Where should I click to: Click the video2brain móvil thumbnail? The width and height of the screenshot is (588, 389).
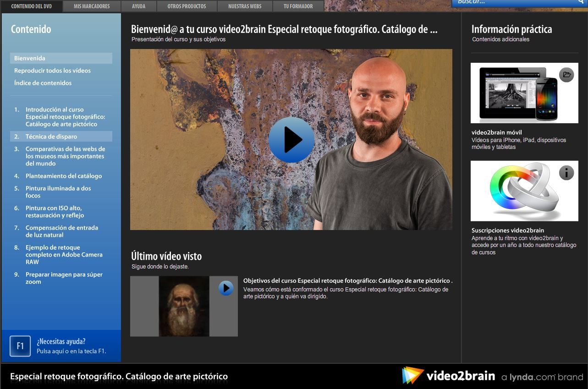click(524, 93)
